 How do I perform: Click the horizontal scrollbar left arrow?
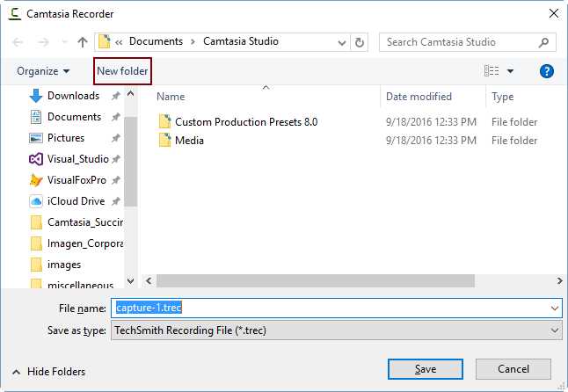coord(149,280)
